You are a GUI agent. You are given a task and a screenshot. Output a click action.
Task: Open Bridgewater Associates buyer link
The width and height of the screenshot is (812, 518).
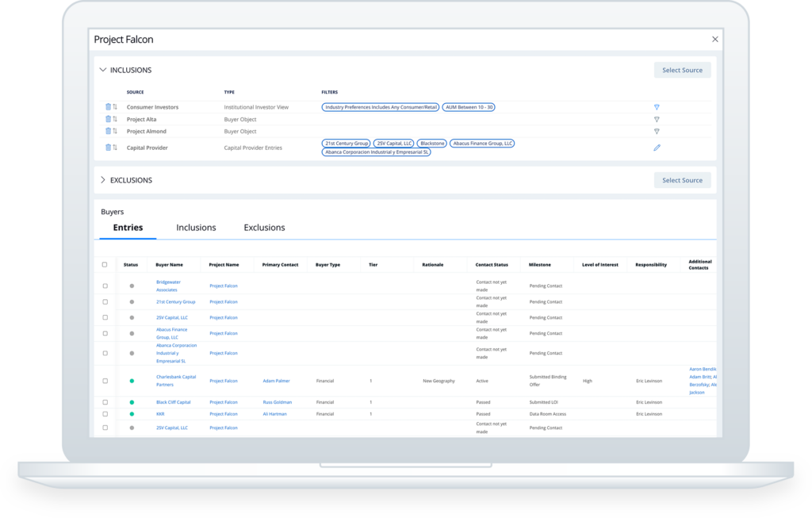[168, 286]
